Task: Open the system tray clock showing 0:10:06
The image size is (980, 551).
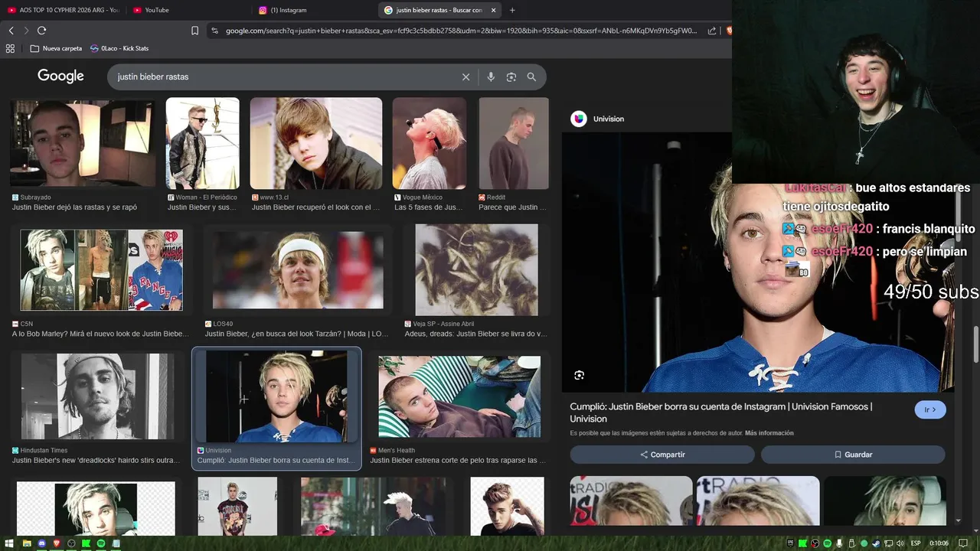Action: tap(939, 543)
